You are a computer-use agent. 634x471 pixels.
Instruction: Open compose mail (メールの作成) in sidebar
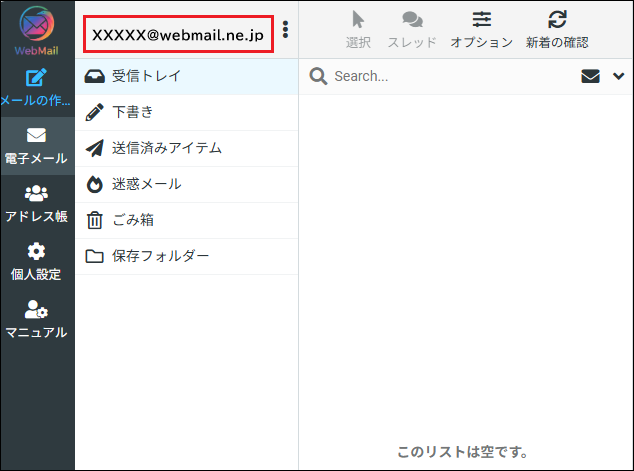37,87
